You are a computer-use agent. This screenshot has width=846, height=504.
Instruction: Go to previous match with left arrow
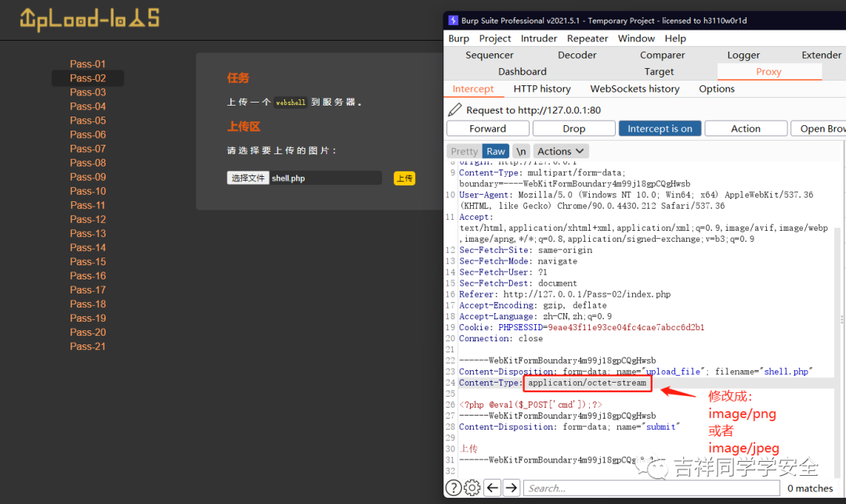click(492, 488)
